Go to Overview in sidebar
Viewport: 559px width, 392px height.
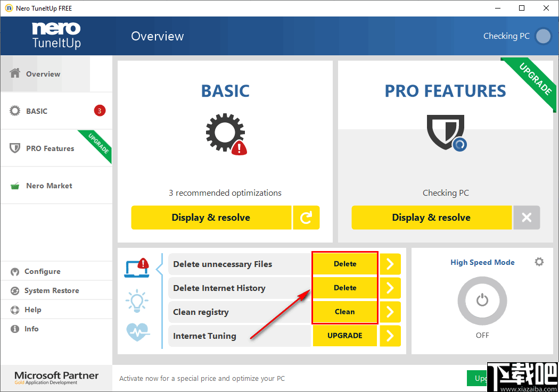click(x=56, y=74)
